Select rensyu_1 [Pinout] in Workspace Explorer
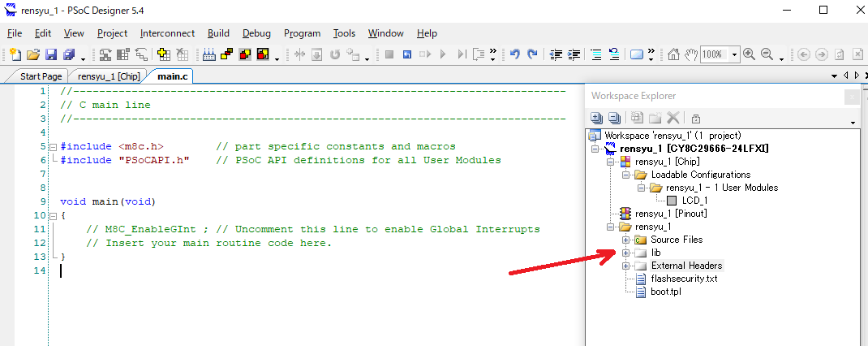Viewport: 868px width, 346px height. tap(671, 214)
